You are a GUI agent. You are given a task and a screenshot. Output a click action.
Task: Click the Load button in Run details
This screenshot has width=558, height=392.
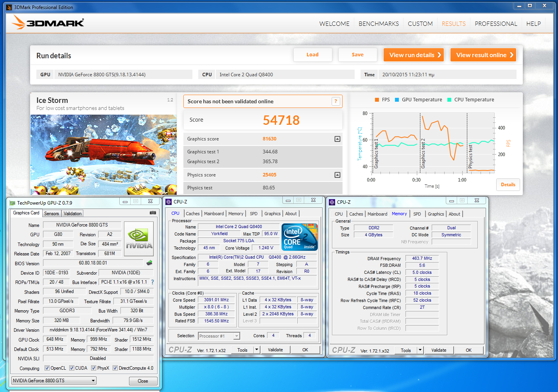(312, 55)
